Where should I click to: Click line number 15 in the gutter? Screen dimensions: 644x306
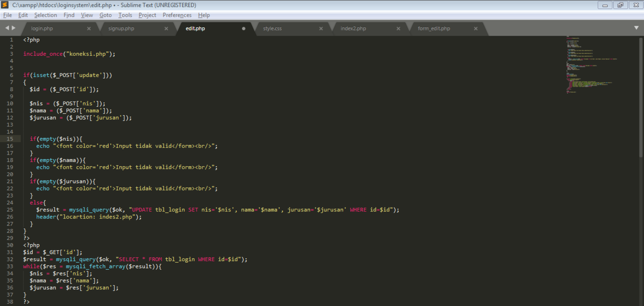click(11, 139)
